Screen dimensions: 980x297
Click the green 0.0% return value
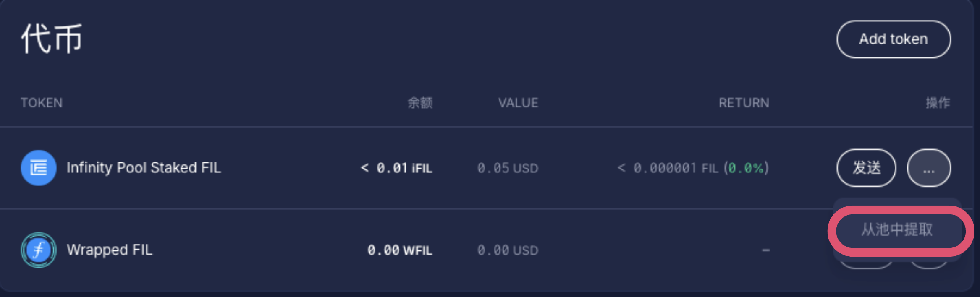pos(747,168)
